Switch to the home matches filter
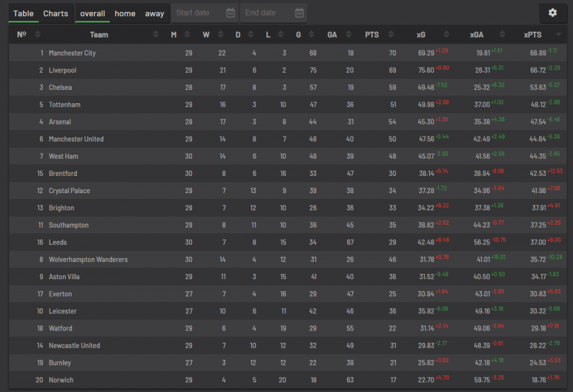This screenshot has width=573, height=392. tap(125, 13)
